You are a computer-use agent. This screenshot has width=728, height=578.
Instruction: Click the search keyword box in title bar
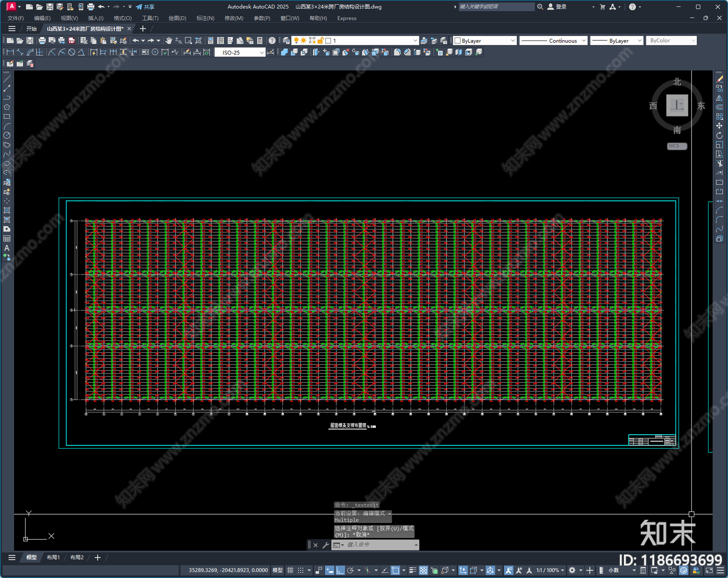click(496, 7)
